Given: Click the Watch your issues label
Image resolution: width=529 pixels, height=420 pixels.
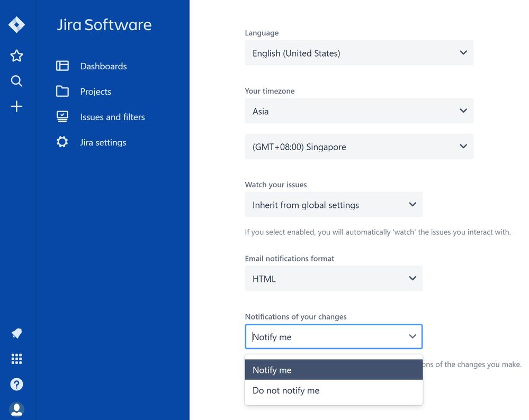Looking at the screenshot, I should pos(276,185).
